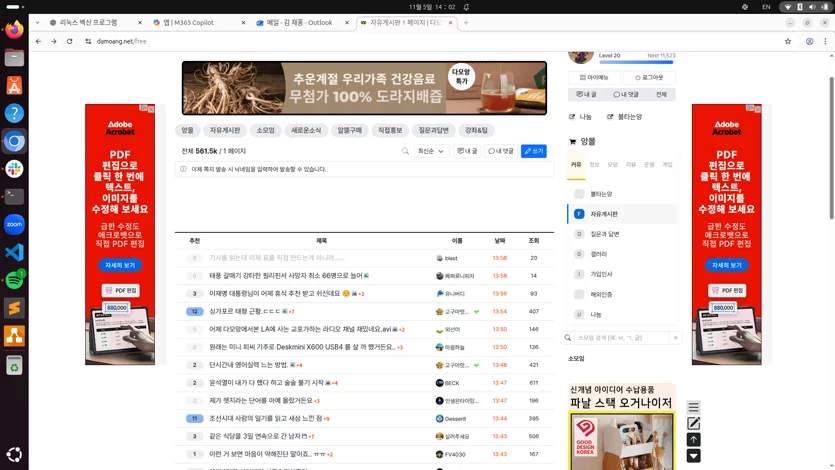The width and height of the screenshot is (835, 470).
Task: Click 내 댓글 button beside 쓰기
Action: pyautogui.click(x=501, y=151)
